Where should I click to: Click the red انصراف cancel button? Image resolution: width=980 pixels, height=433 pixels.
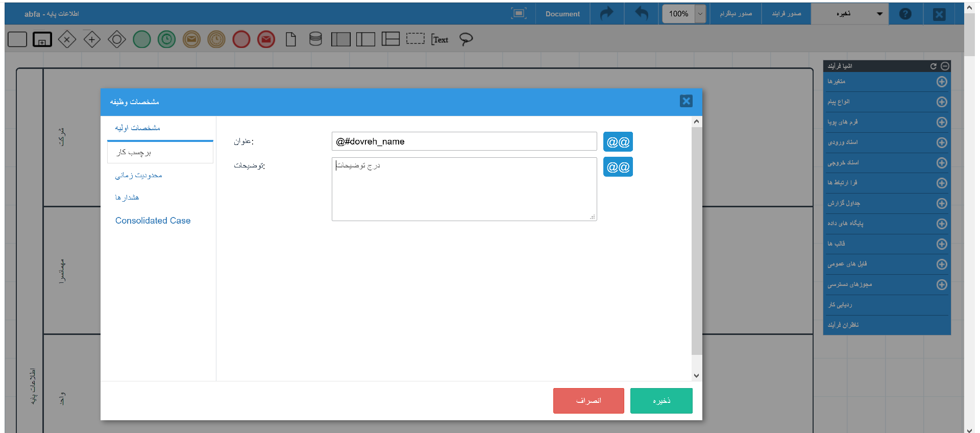pos(589,401)
